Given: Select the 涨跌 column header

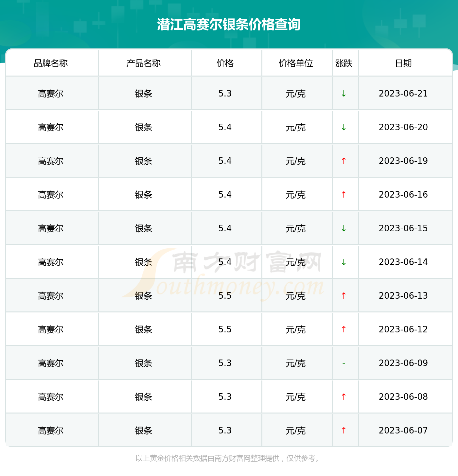Looking at the screenshot, I should pos(344,63).
